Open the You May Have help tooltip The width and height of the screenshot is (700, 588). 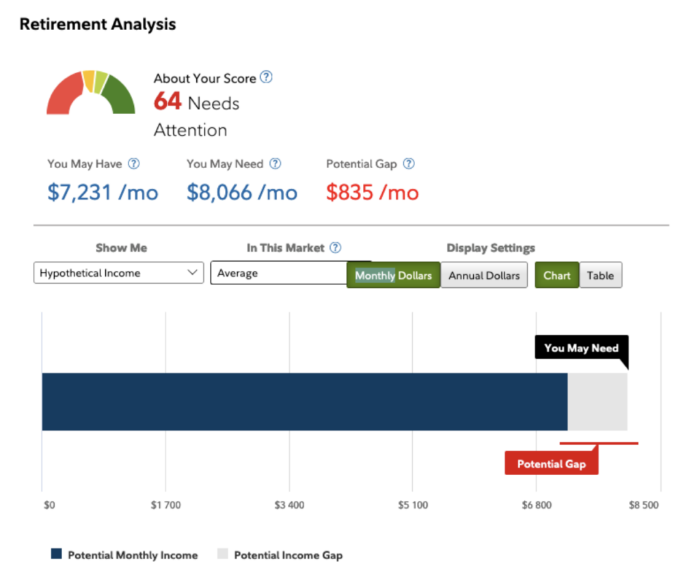(134, 163)
